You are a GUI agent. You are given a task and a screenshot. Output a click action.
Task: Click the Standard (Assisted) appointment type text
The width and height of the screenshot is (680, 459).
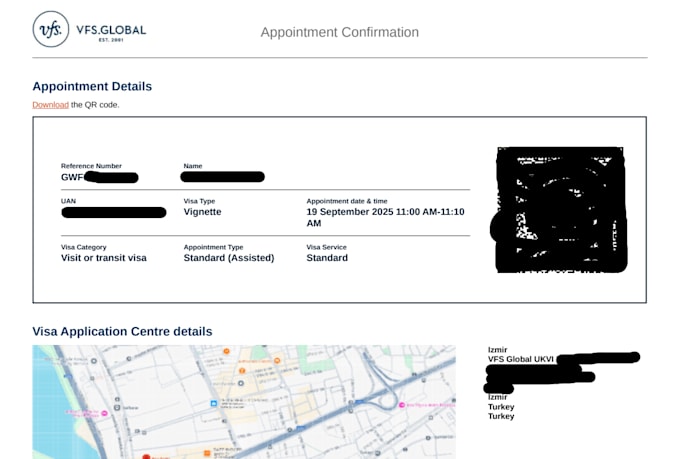(229, 258)
